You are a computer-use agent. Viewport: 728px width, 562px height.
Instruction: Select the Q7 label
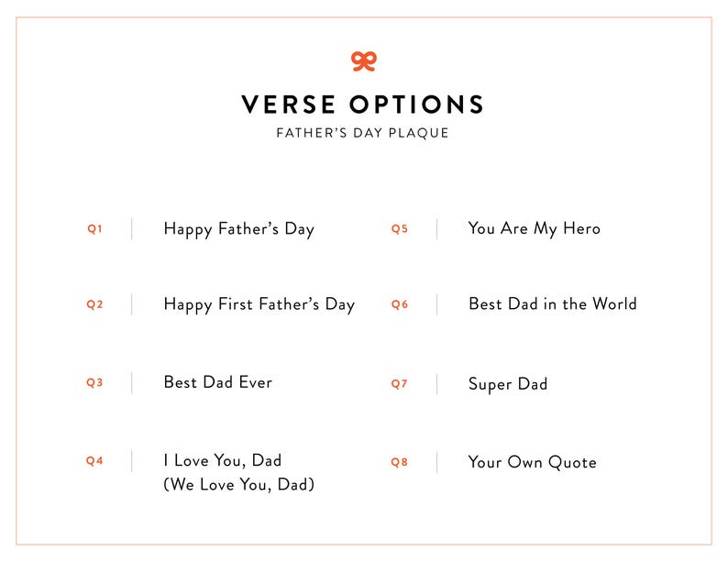click(x=399, y=384)
